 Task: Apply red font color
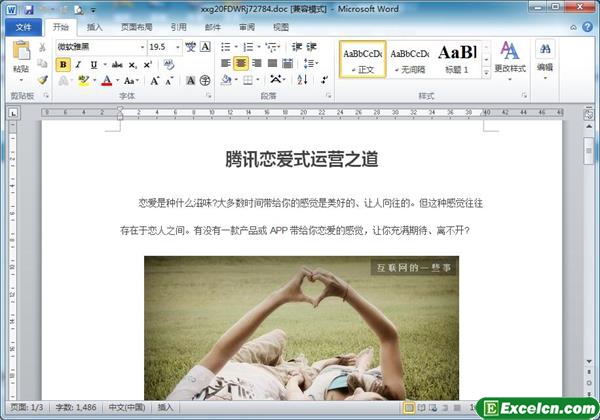click(x=107, y=80)
